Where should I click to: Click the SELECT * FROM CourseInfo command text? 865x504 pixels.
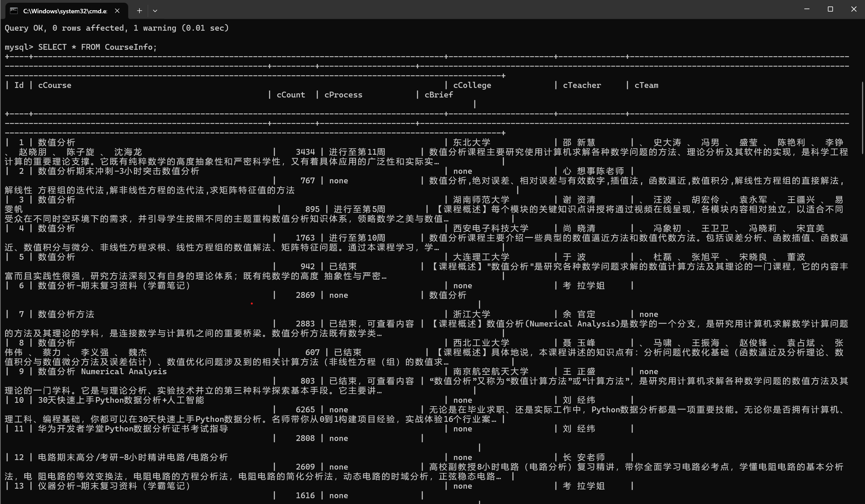(x=97, y=47)
